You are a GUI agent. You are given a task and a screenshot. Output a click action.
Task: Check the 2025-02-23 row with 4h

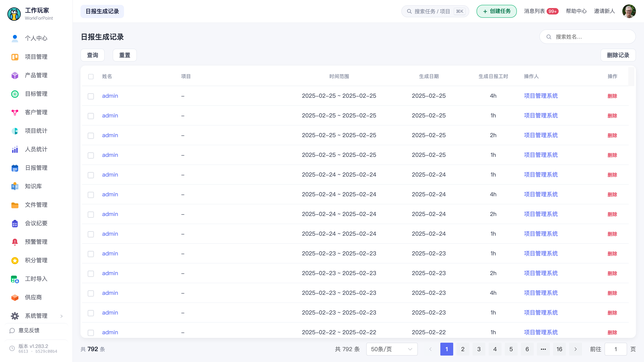click(91, 293)
